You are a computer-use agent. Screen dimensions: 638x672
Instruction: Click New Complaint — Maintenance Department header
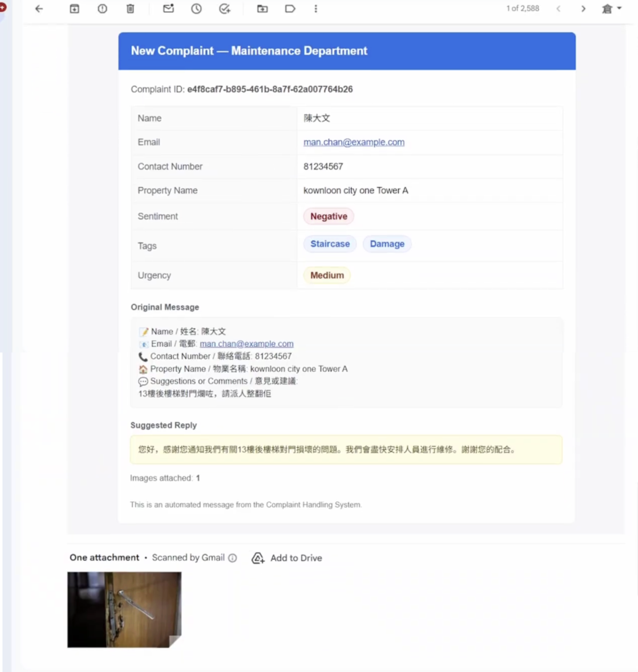249,51
